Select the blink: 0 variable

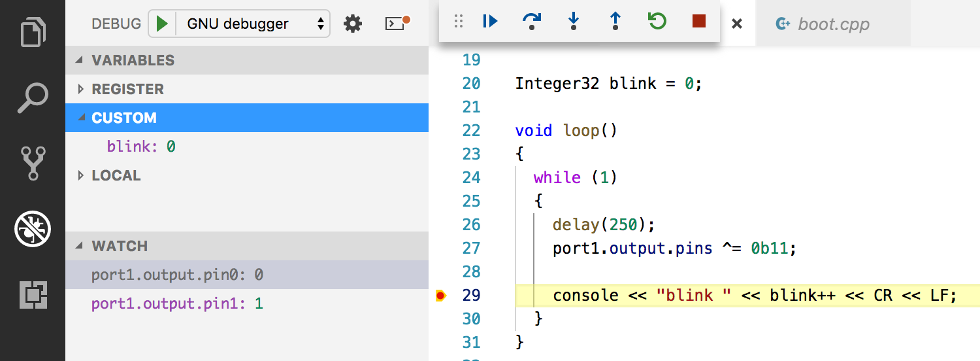pos(247,146)
